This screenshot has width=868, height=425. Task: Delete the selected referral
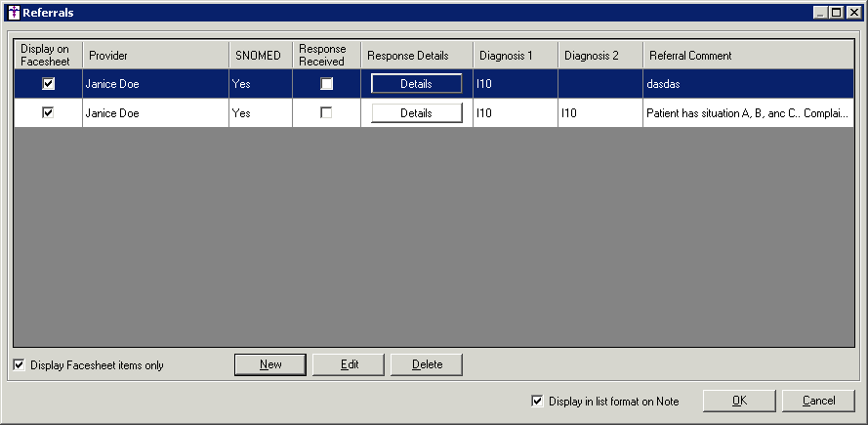pyautogui.click(x=427, y=364)
